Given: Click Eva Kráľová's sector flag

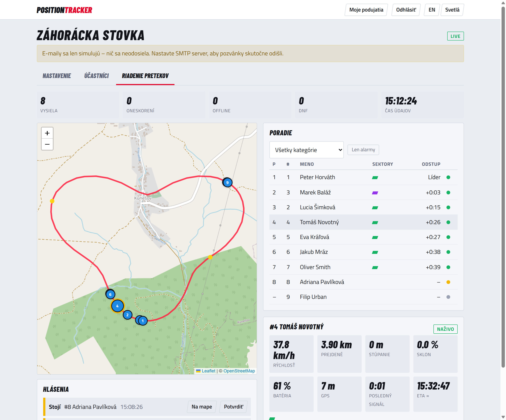Looking at the screenshot, I should (375, 238).
